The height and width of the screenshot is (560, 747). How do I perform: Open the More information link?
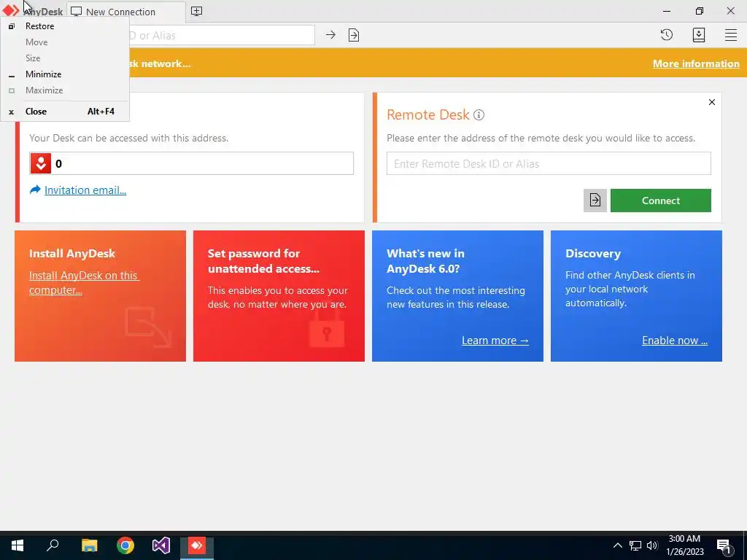[x=696, y=64]
